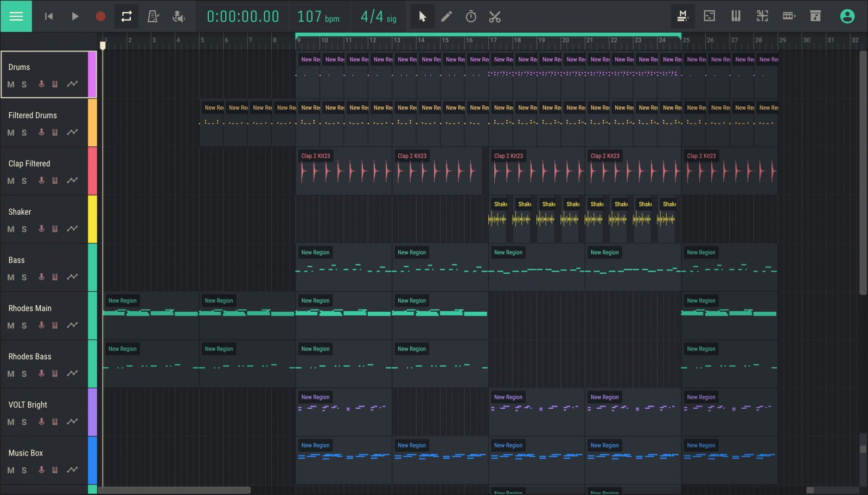Click the 107 bpm tempo field
Screen dimensions: 868x495
pos(318,17)
